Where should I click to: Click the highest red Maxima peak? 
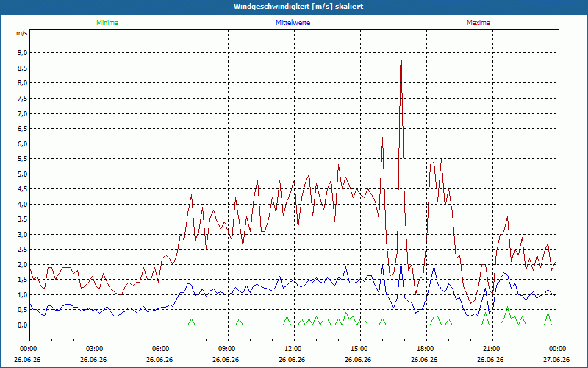[x=401, y=44]
